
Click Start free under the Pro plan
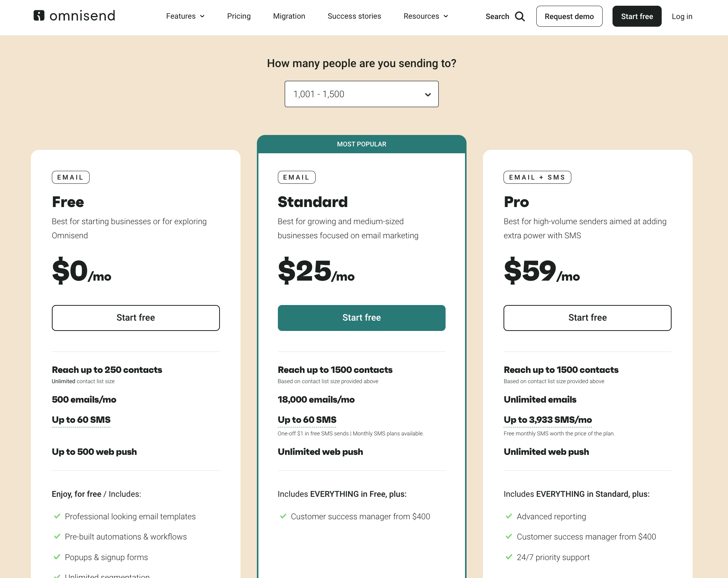[x=587, y=318]
